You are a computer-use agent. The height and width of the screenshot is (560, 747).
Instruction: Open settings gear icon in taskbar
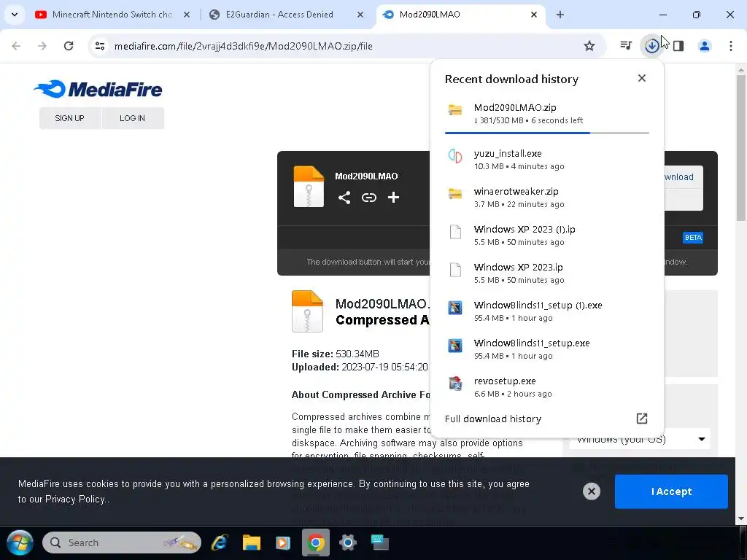coord(347,542)
